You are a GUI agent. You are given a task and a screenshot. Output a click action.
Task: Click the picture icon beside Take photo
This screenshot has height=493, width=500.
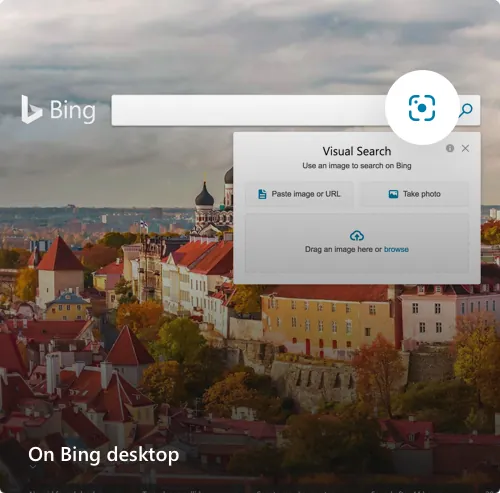coord(393,194)
